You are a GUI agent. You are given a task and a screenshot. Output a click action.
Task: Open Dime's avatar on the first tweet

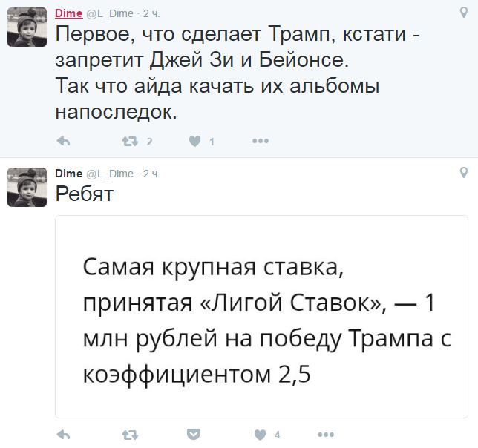[x=27, y=27]
